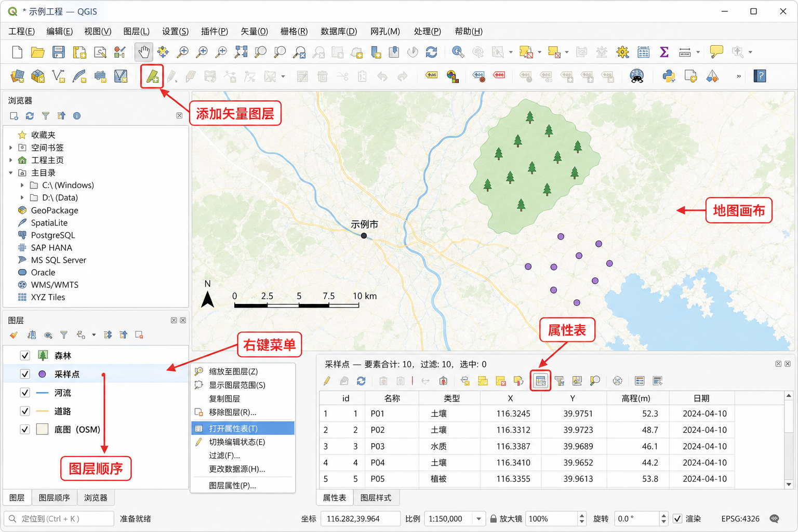This screenshot has width=798, height=532.
Task: Open the 处理(P) menu
Action: click(x=427, y=31)
